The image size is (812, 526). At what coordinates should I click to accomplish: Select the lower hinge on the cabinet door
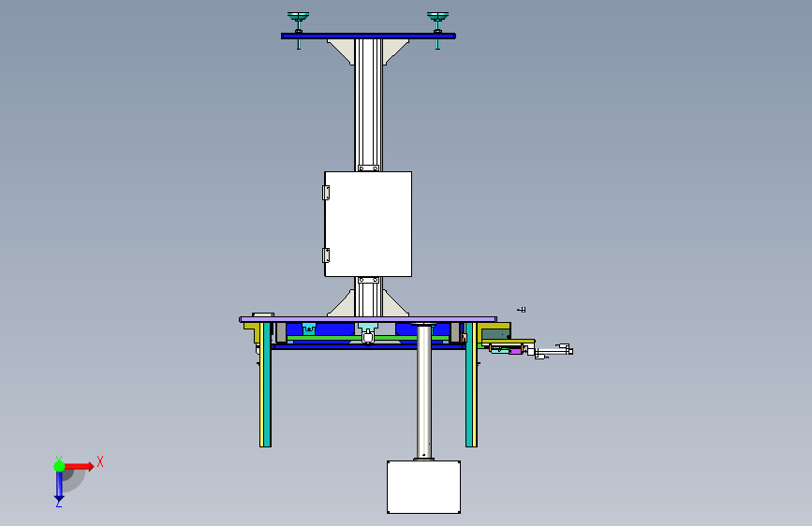(x=326, y=256)
